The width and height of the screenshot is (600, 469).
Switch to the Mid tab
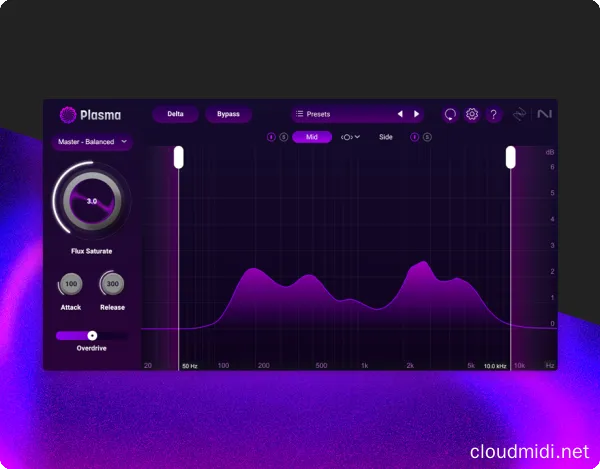click(311, 137)
